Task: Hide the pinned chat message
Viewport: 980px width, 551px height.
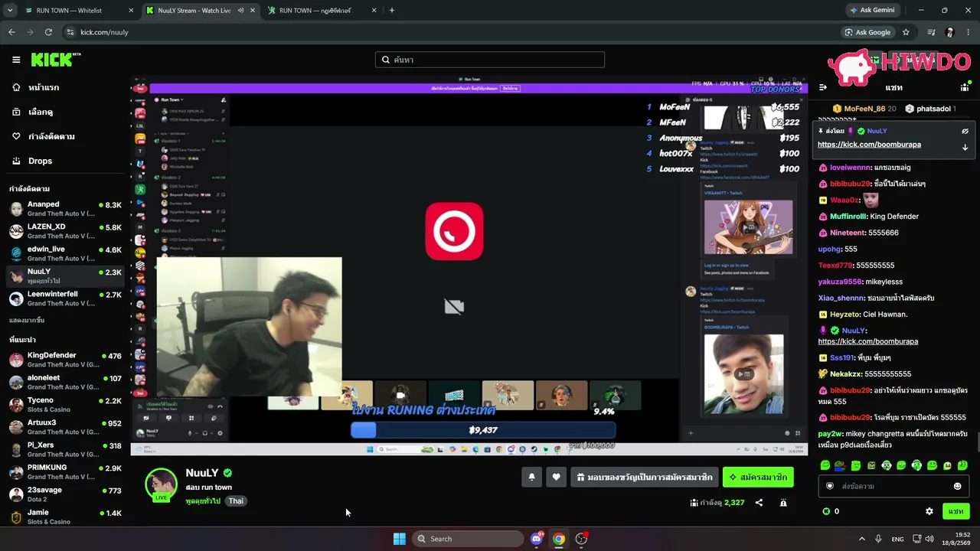Action: (x=965, y=131)
